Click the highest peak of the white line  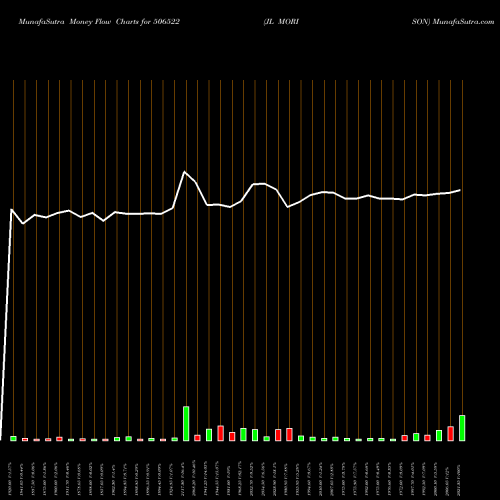click(x=185, y=172)
